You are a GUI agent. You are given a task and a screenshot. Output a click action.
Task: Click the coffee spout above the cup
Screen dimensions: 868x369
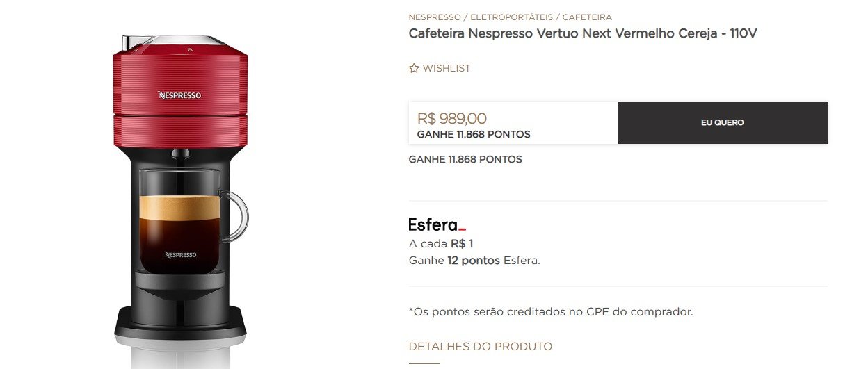181,153
